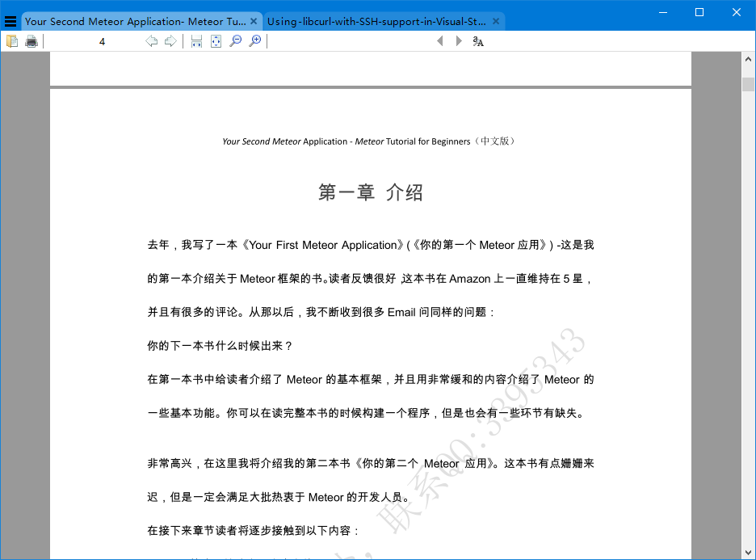Click the Fit Width toolbar icon
Screen dimensions: 756x560
(196, 41)
